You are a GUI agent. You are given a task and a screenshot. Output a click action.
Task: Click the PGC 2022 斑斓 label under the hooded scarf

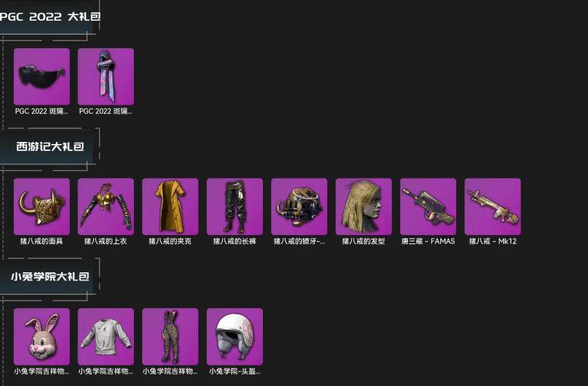click(x=106, y=111)
